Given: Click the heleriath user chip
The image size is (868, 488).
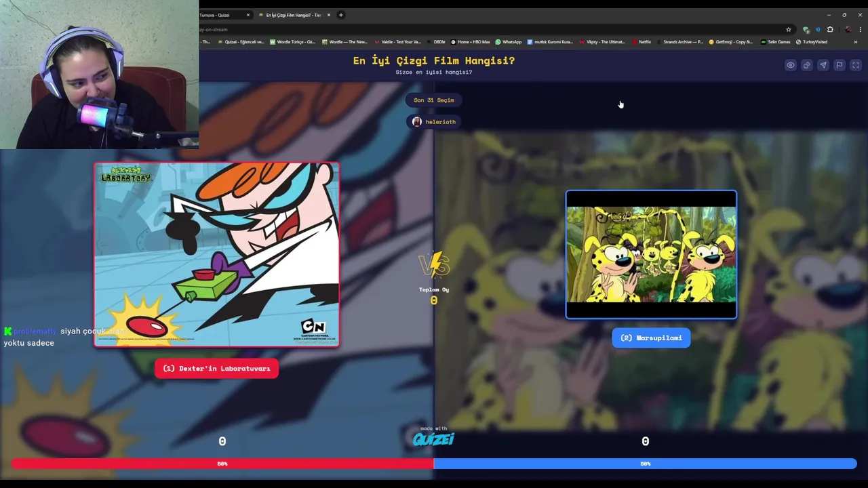Looking at the screenshot, I should click(x=434, y=122).
